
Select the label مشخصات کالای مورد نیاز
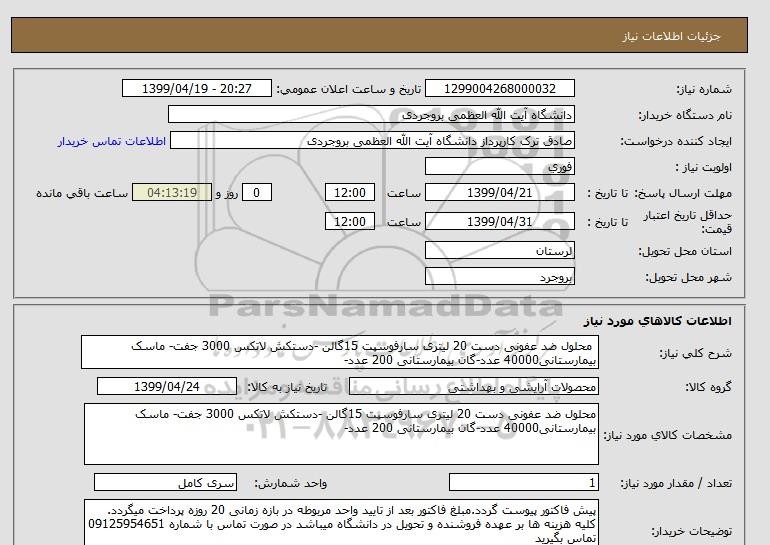click(667, 435)
